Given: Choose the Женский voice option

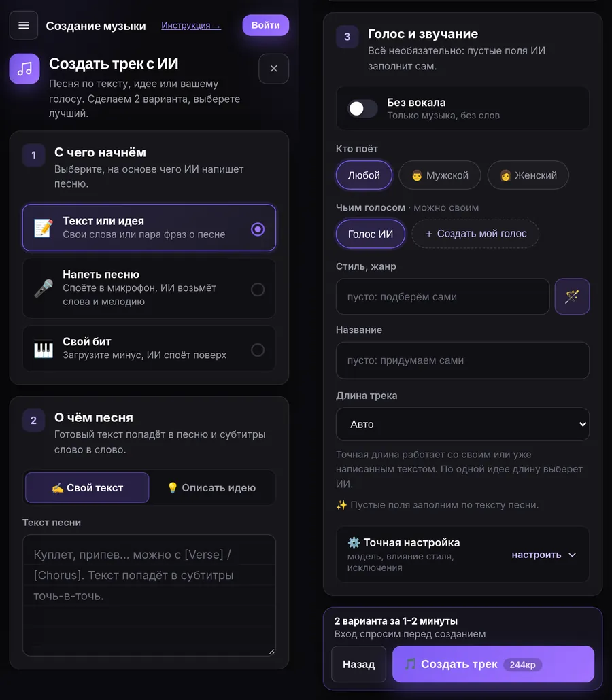Looking at the screenshot, I should [x=528, y=175].
